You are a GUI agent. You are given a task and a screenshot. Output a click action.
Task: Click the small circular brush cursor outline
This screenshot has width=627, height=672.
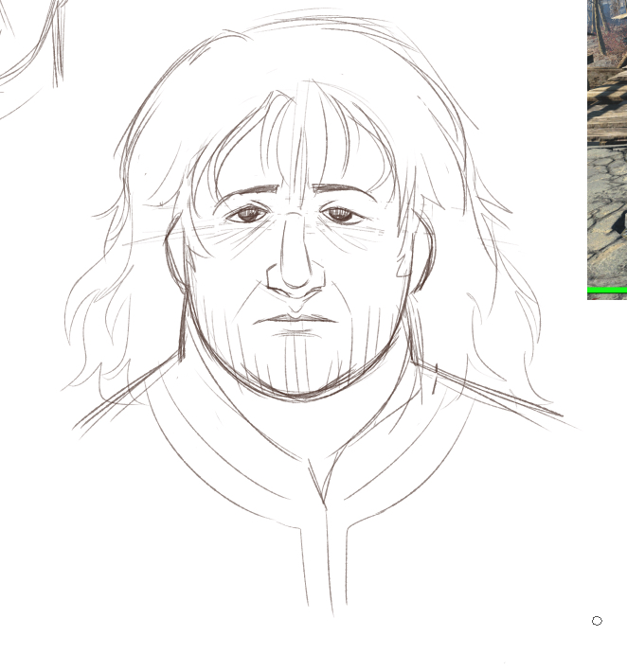[x=597, y=621]
